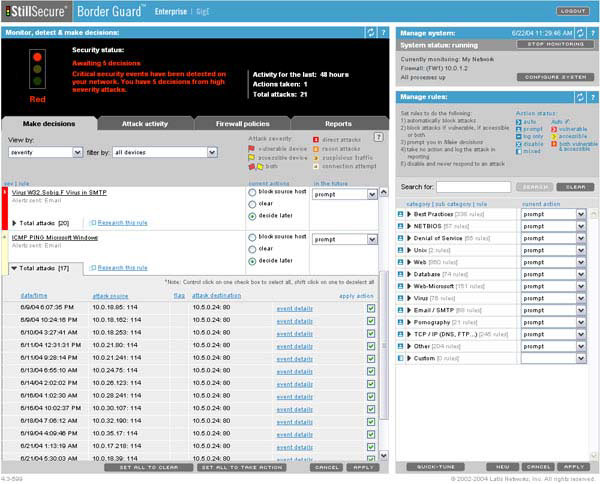This screenshot has height=484, width=600.
Task: Refresh the Monitor, detect & make decisions panel
Action: point(370,33)
